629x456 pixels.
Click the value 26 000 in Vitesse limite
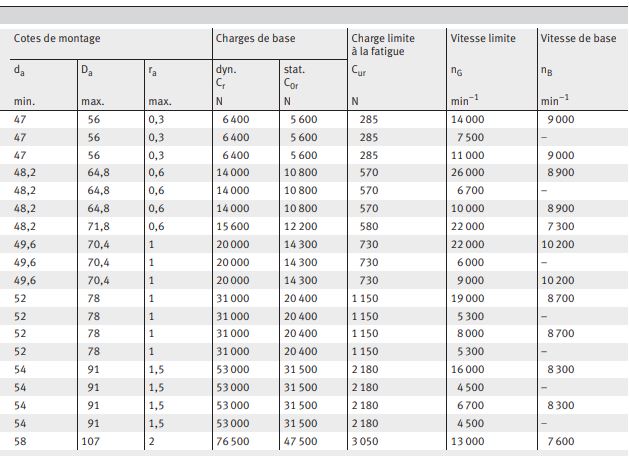point(467,172)
